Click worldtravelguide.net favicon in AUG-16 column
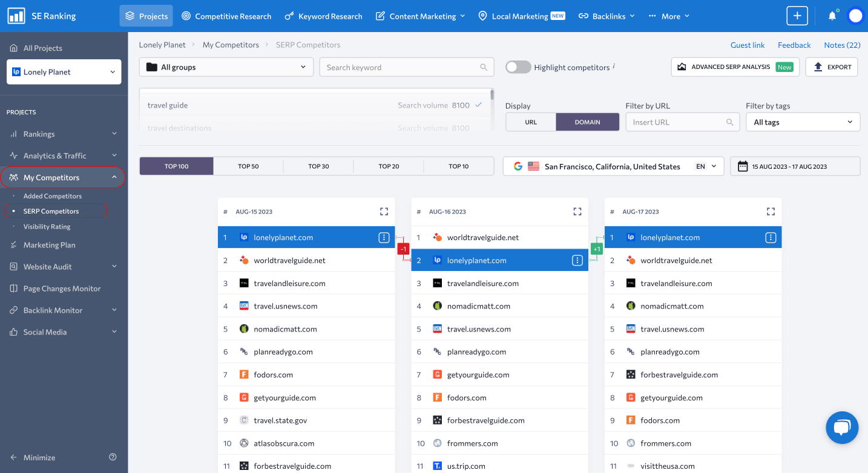868x473 pixels. tap(438, 238)
